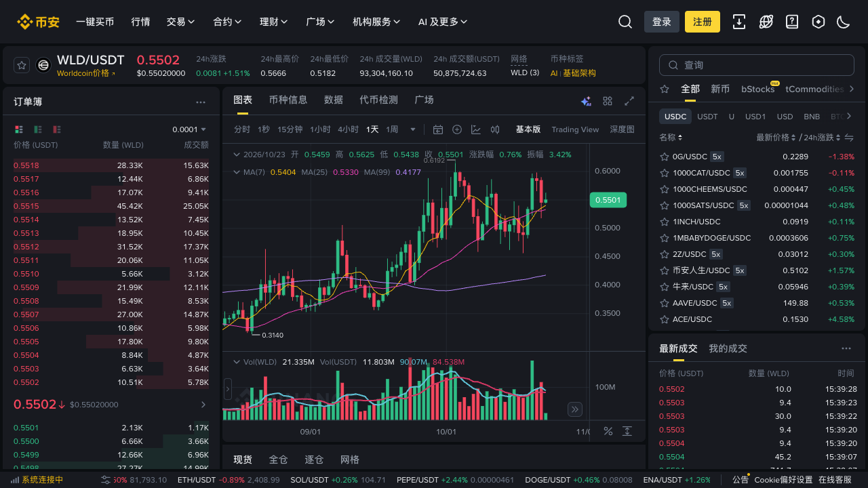Open the Trading View chart mode

(575, 129)
